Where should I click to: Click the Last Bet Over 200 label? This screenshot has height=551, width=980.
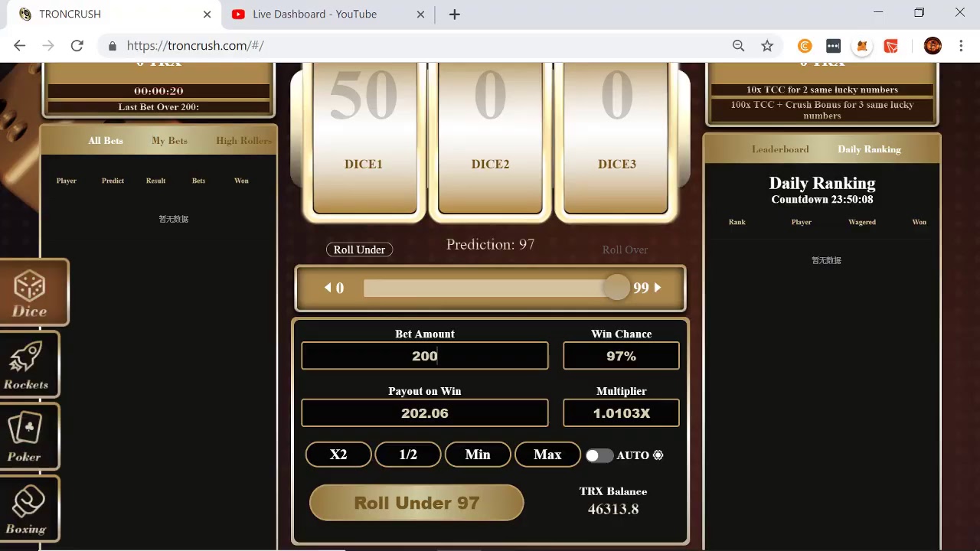[158, 107]
